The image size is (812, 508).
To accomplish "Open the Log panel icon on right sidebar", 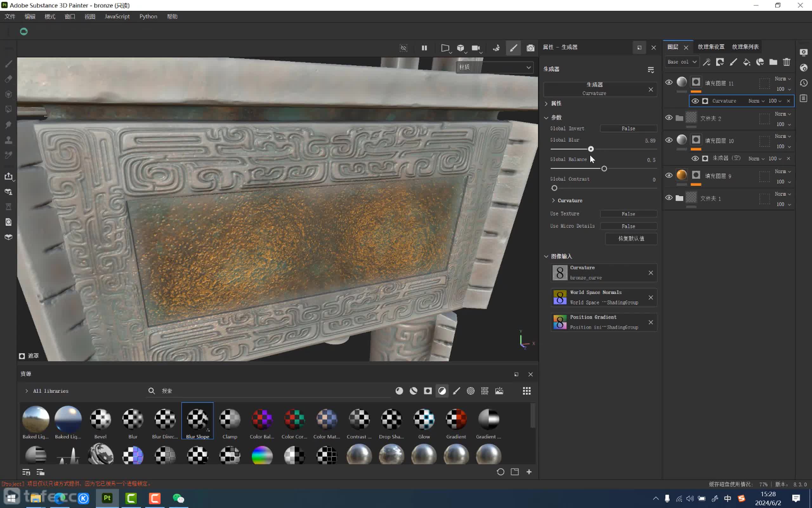I will tap(804, 98).
